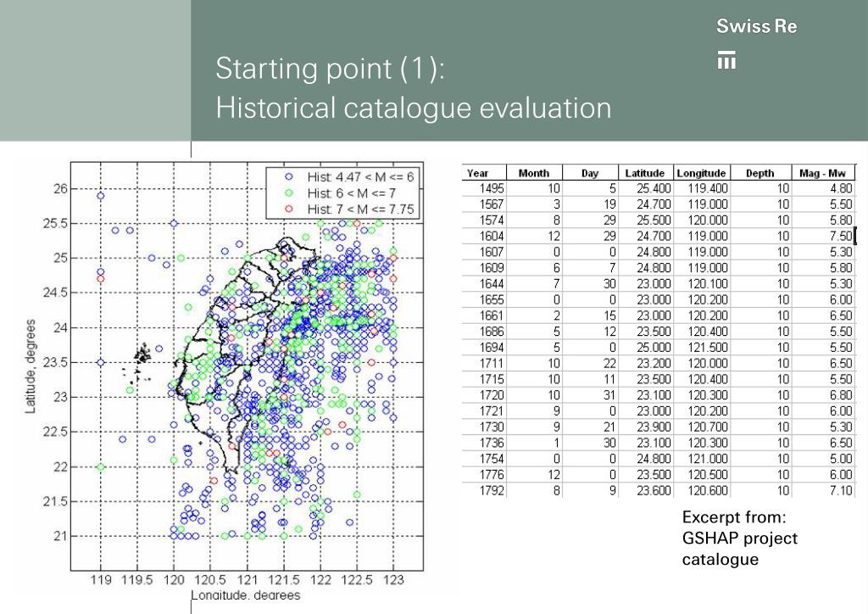Select the year cell '1694'
The width and height of the screenshot is (868, 614).
point(492,347)
